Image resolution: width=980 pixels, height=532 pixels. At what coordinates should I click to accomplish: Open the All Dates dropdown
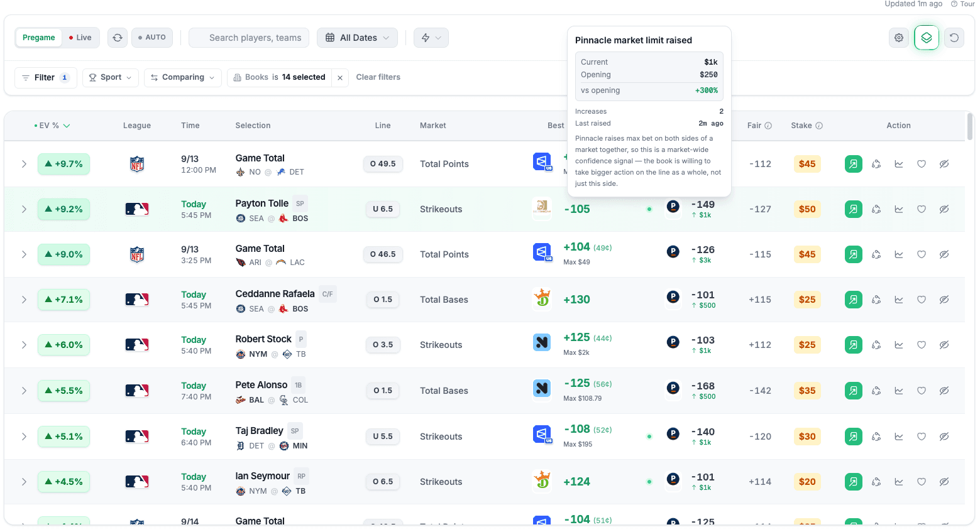pyautogui.click(x=357, y=38)
